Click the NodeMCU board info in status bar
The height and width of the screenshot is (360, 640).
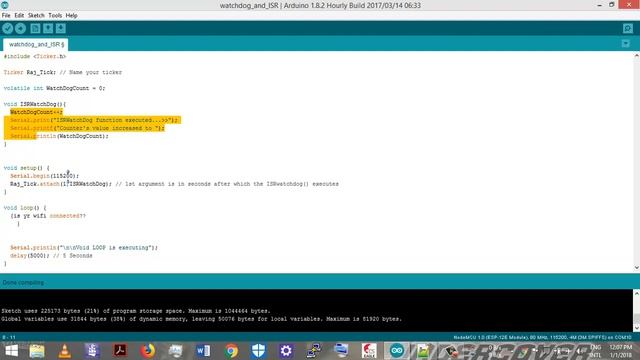pos(542,338)
